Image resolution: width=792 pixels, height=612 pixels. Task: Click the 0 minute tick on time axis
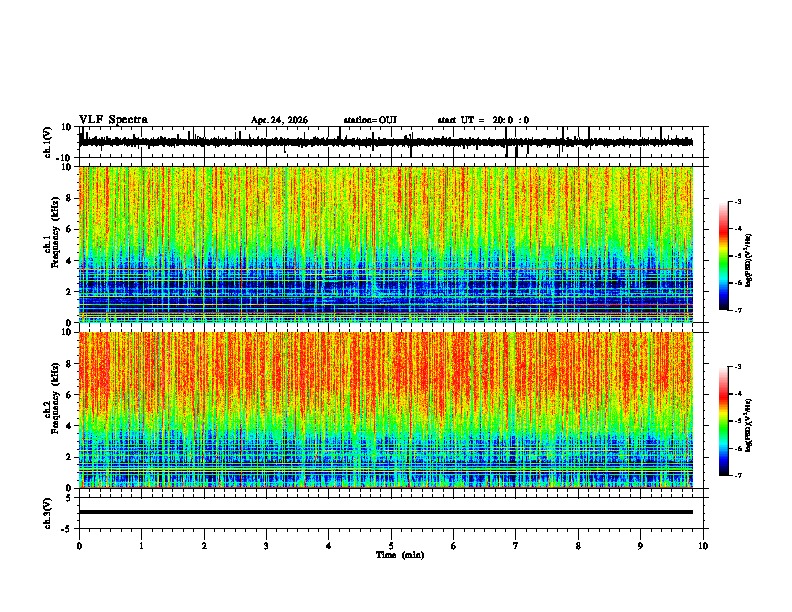pyautogui.click(x=79, y=546)
